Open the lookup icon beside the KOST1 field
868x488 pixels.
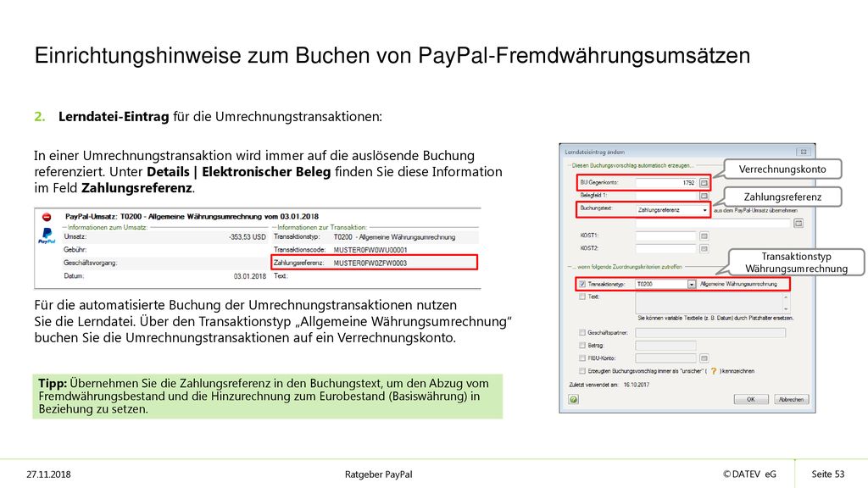pos(704,236)
